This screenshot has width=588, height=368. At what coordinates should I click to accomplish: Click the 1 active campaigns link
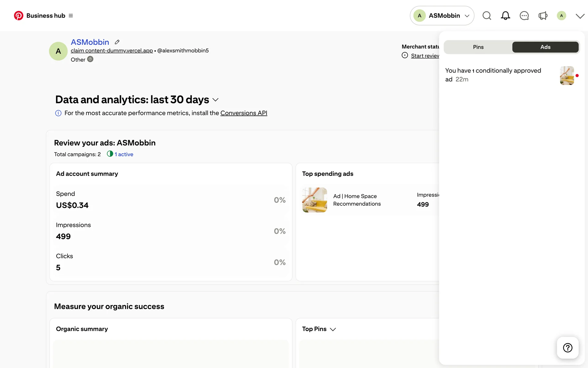(123, 154)
